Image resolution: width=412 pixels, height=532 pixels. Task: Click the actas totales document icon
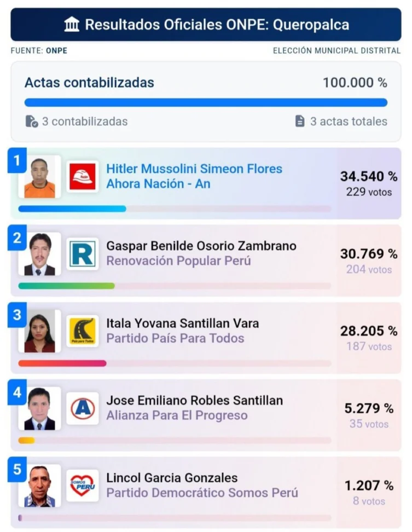click(x=300, y=121)
